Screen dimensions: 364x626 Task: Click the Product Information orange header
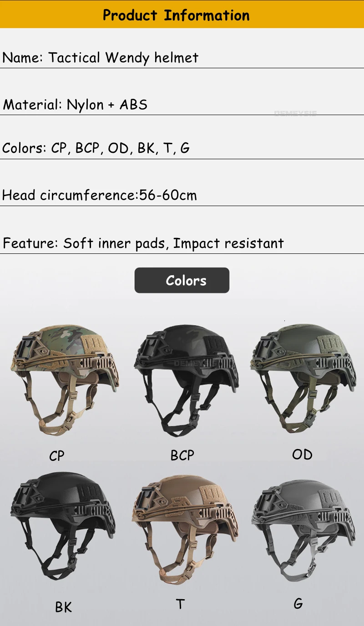(x=182, y=14)
